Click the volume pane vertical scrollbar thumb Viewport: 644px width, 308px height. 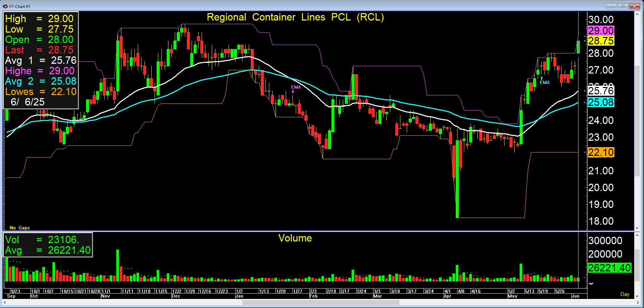637,266
